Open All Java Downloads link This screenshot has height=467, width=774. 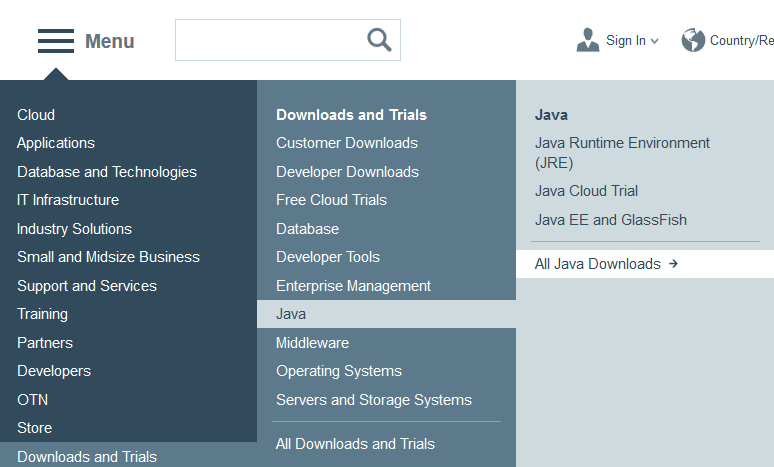(597, 264)
